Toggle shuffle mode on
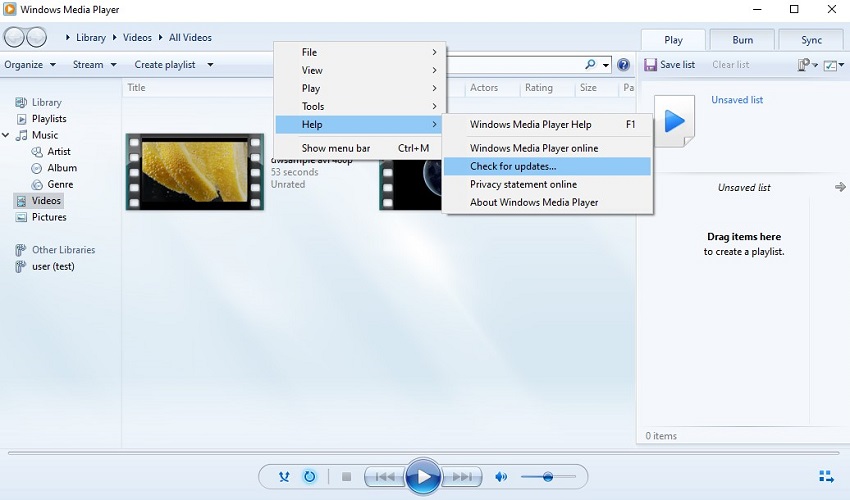 (285, 477)
